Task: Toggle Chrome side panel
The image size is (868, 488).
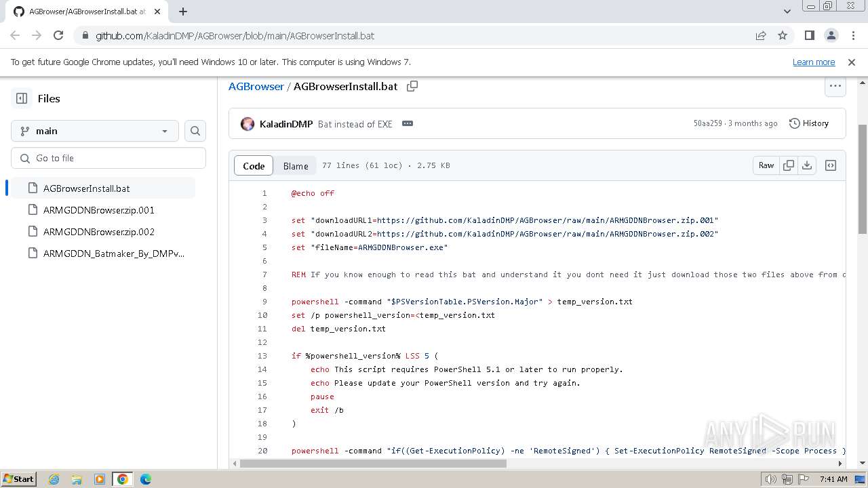Action: 809,35
